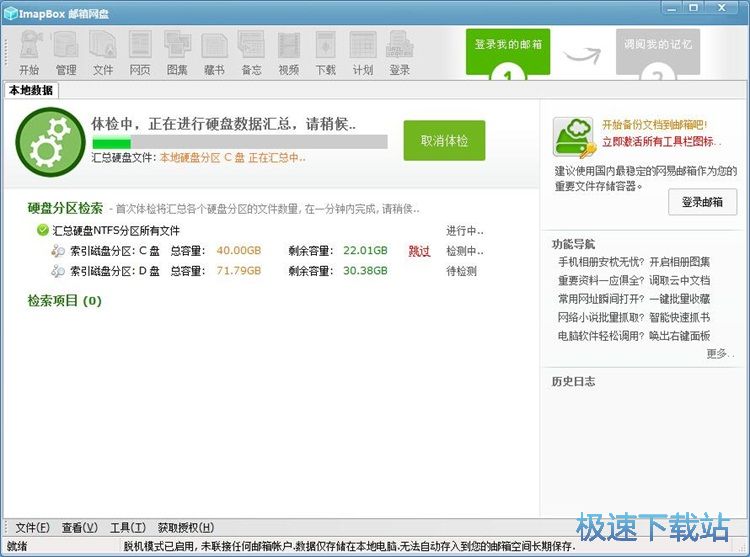Viewport: 750px width, 557px height.
Task: Click 跳过 to skip C drive indexing
Action: tap(419, 251)
